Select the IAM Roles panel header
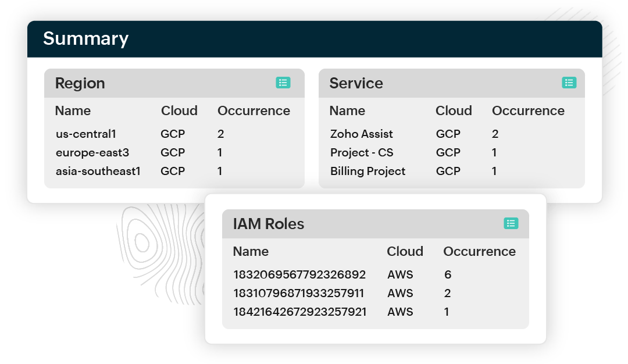This screenshot has height=364, width=628. click(x=268, y=223)
